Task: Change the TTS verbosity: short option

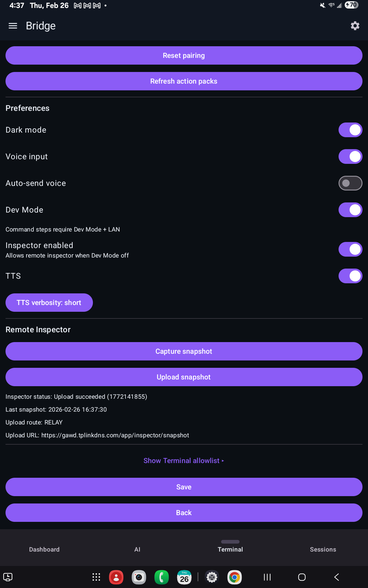Action: pyautogui.click(x=49, y=303)
